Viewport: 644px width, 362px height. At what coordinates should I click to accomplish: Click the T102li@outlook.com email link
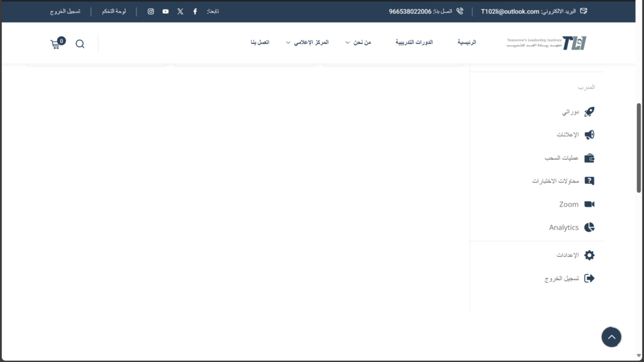(510, 11)
